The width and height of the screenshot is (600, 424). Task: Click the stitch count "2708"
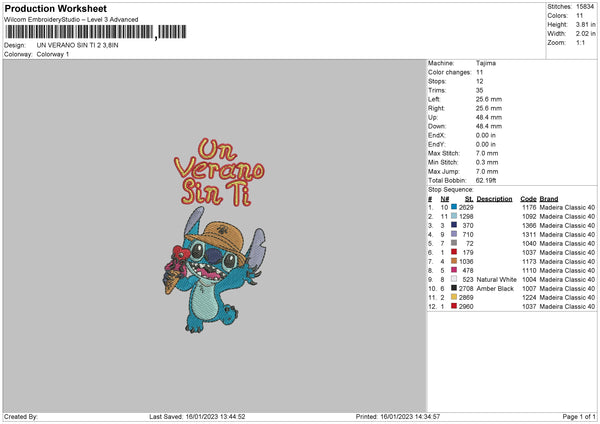pos(466,289)
